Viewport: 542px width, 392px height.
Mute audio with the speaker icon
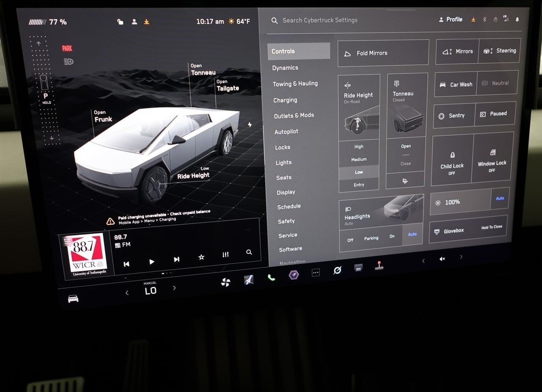coord(442,259)
